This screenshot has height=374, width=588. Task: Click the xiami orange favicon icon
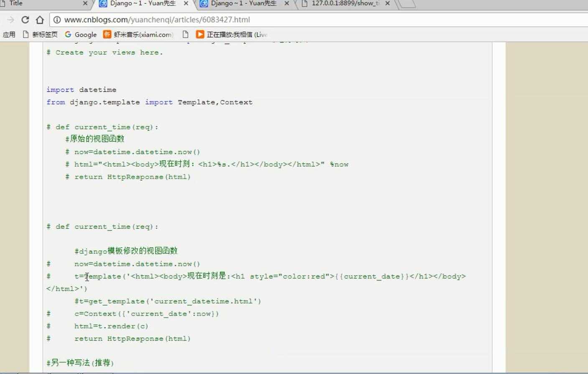tap(107, 35)
